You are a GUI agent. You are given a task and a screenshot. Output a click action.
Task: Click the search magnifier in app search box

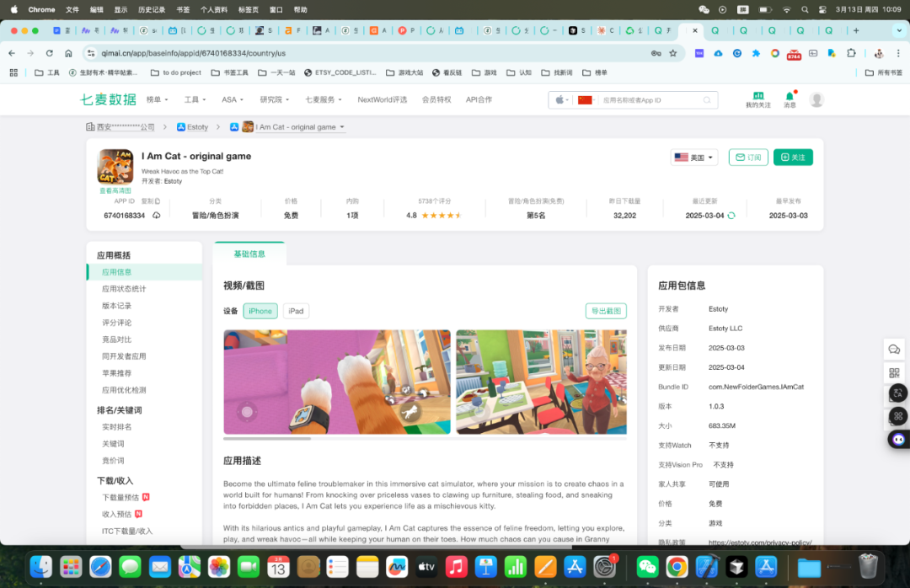click(x=707, y=100)
